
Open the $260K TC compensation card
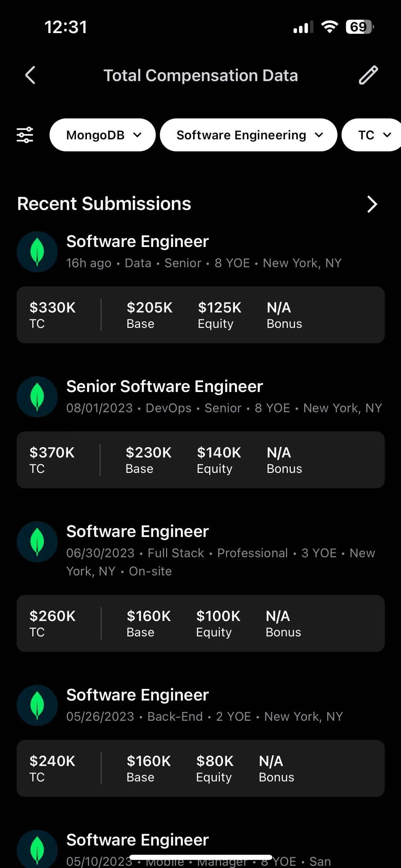click(x=200, y=623)
